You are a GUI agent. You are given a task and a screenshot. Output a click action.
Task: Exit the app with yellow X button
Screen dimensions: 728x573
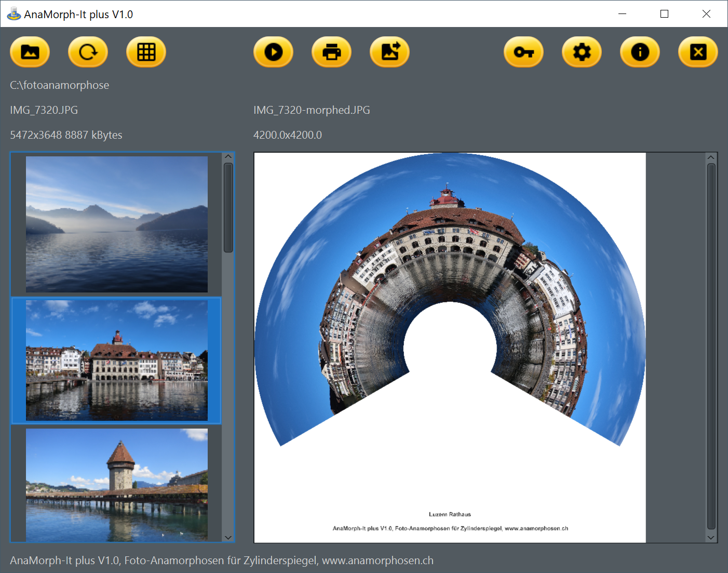pos(698,52)
